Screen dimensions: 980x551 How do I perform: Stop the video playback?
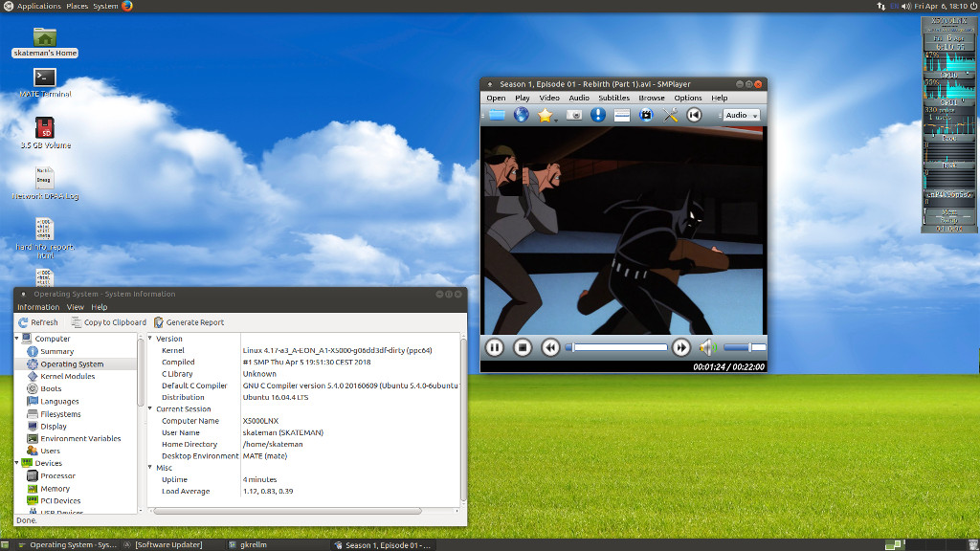[x=523, y=347]
